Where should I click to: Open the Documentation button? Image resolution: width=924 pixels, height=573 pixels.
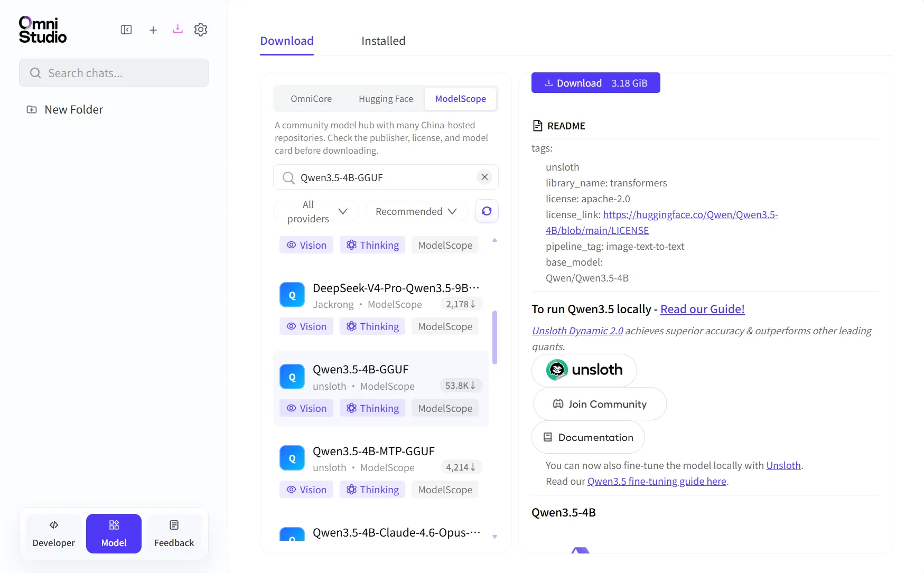pyautogui.click(x=589, y=437)
